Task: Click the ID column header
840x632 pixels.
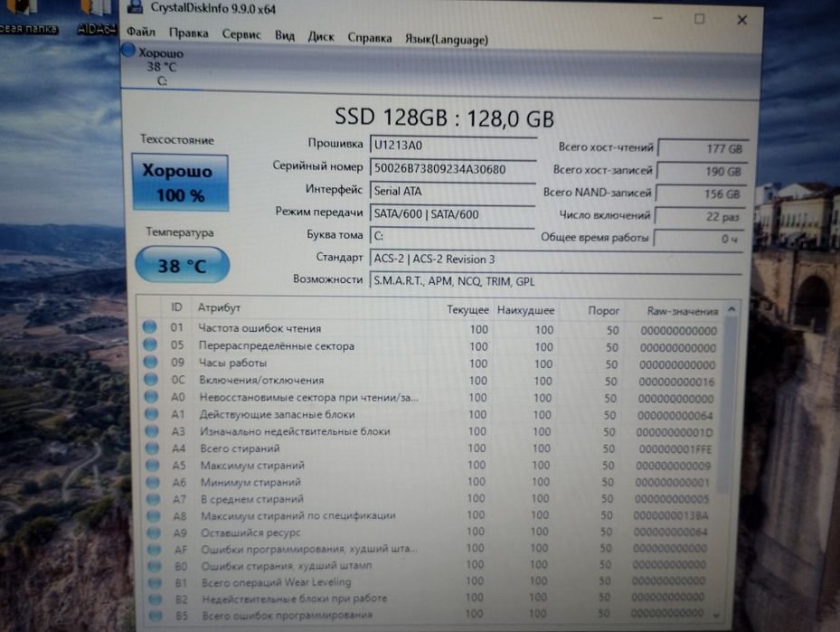Action: point(177,307)
